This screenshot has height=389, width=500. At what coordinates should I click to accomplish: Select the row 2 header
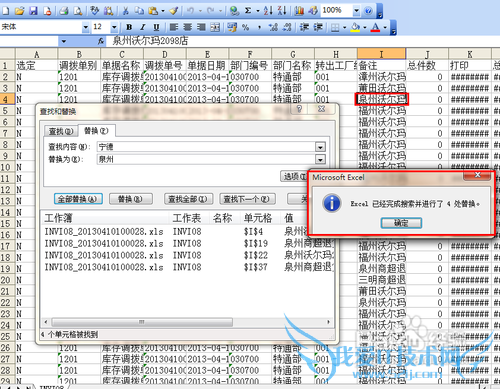tap(7, 77)
